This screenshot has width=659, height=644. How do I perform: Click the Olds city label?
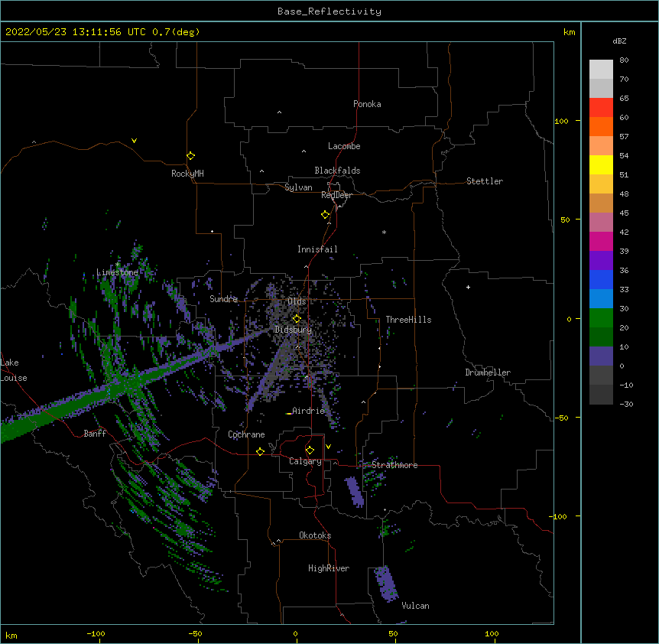point(297,301)
